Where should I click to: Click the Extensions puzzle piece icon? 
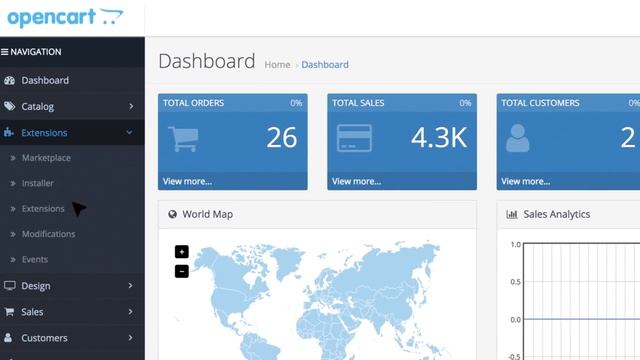tap(9, 132)
